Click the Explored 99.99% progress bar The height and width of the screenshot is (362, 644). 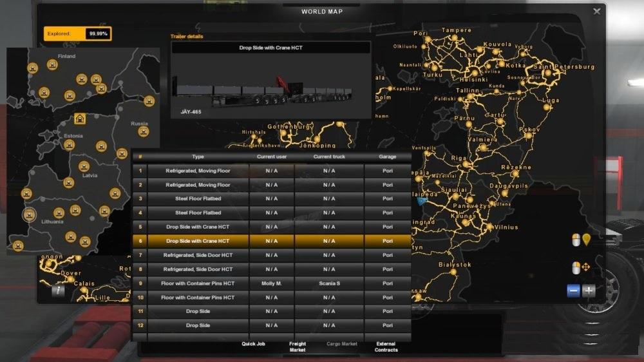(x=77, y=33)
